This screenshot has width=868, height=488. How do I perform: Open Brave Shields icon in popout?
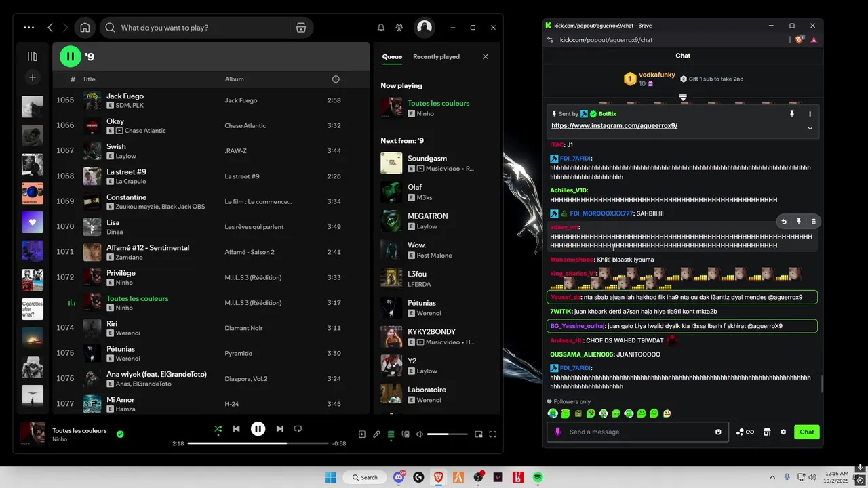click(800, 39)
